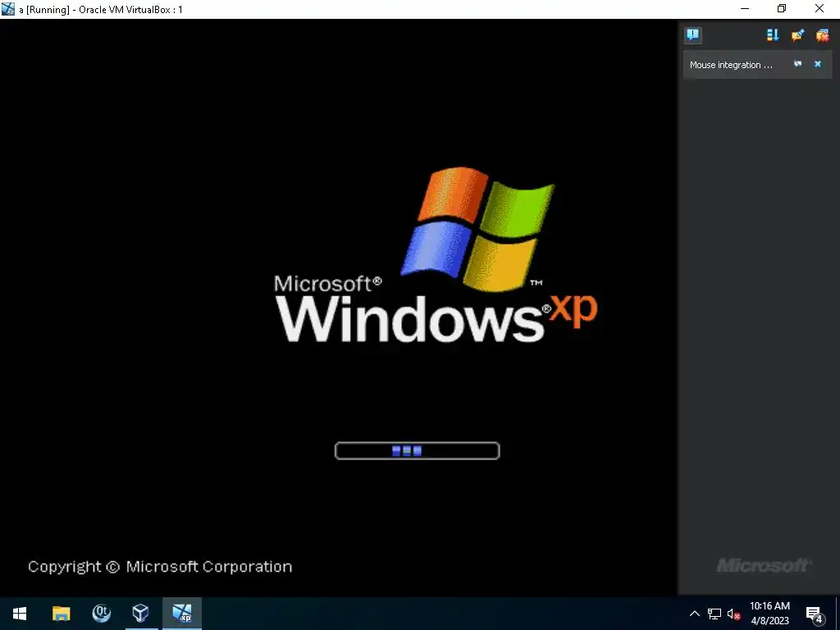Click the muted volume tray icon

[x=733, y=614]
